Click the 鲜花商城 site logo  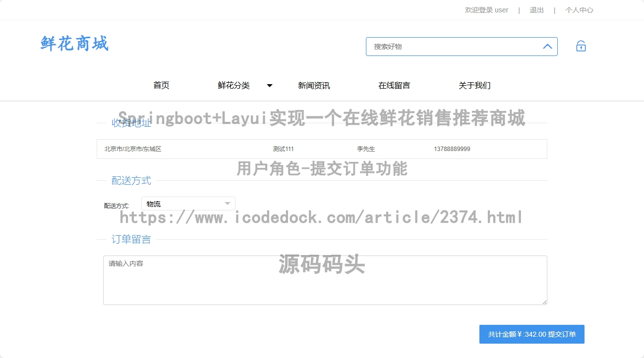(x=74, y=44)
